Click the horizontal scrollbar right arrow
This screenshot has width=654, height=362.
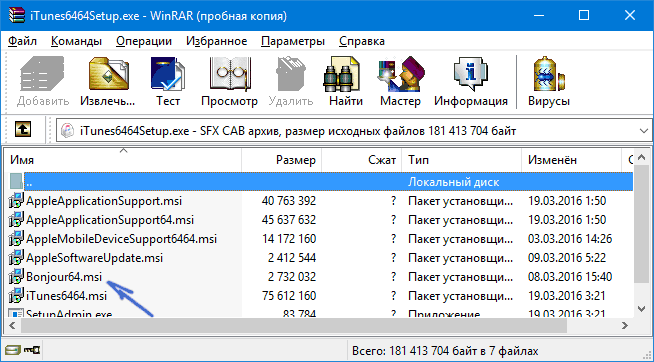pyautogui.click(x=625, y=325)
